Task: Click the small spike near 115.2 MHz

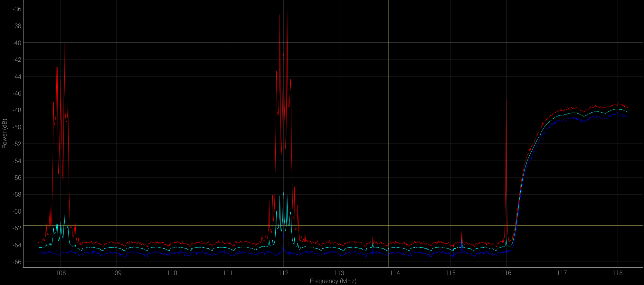Action: (462, 231)
